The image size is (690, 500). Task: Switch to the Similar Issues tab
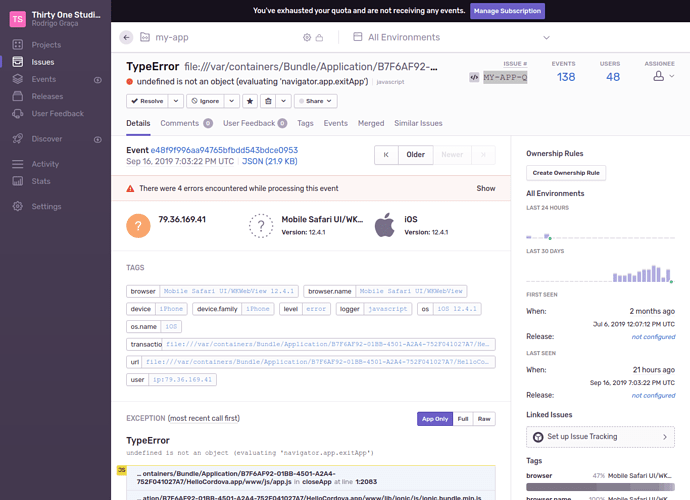pyautogui.click(x=418, y=123)
